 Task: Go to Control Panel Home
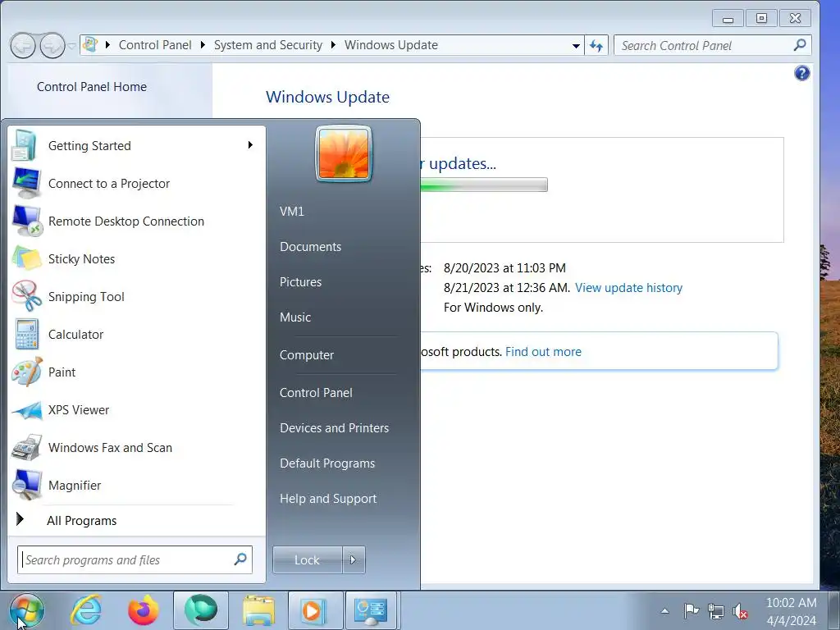point(92,87)
